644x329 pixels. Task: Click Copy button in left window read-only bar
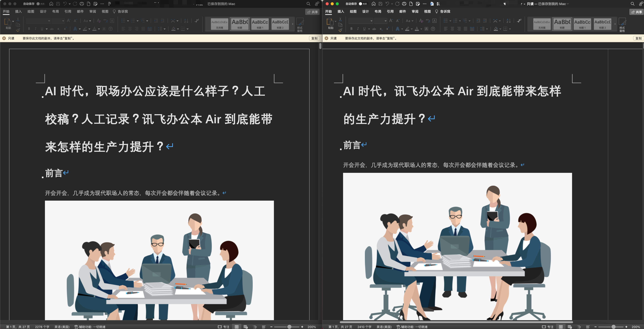tap(314, 38)
